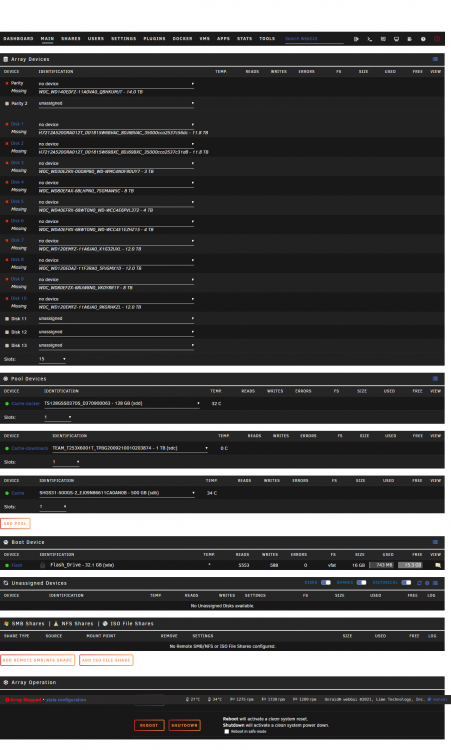Viewport: 451px width, 750px height.
Task: Open the Disk 11 unassigned dropdown
Action: tap(116, 319)
